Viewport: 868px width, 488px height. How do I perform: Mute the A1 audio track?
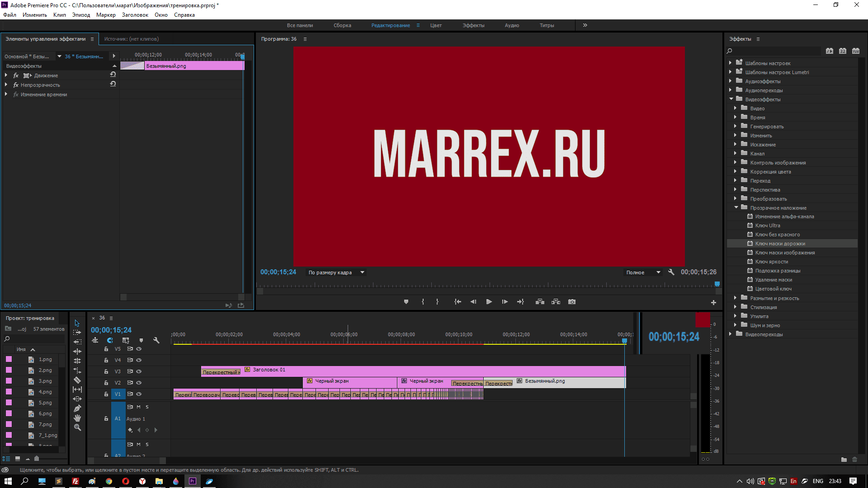[139, 407]
